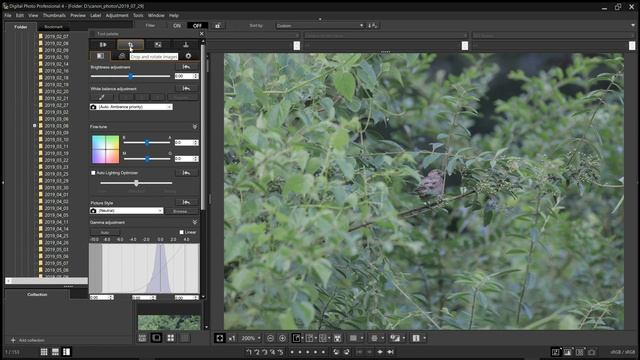Open folder 2019_04_11

pos(56,222)
